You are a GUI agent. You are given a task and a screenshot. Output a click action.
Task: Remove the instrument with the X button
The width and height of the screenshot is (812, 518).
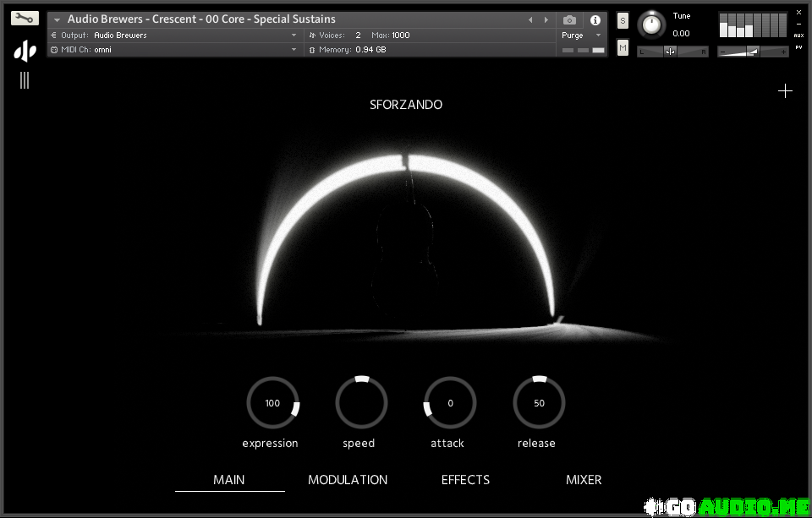(798, 12)
